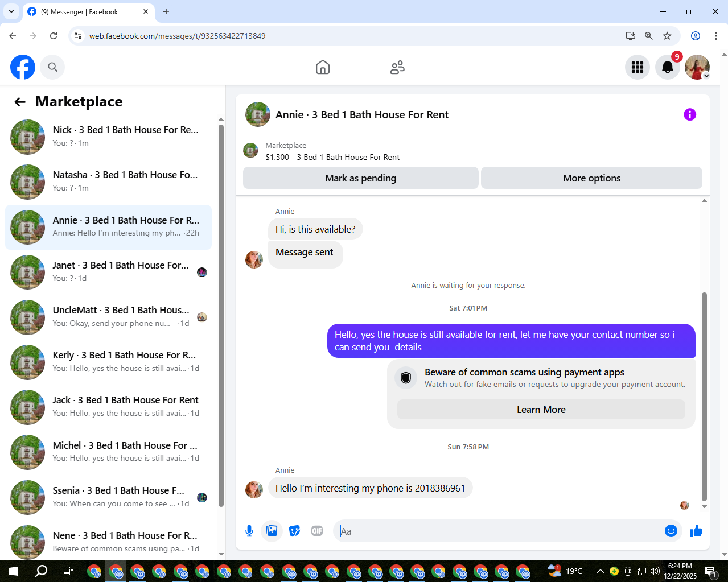
Task: Open conversation information purple icon
Action: tap(690, 114)
